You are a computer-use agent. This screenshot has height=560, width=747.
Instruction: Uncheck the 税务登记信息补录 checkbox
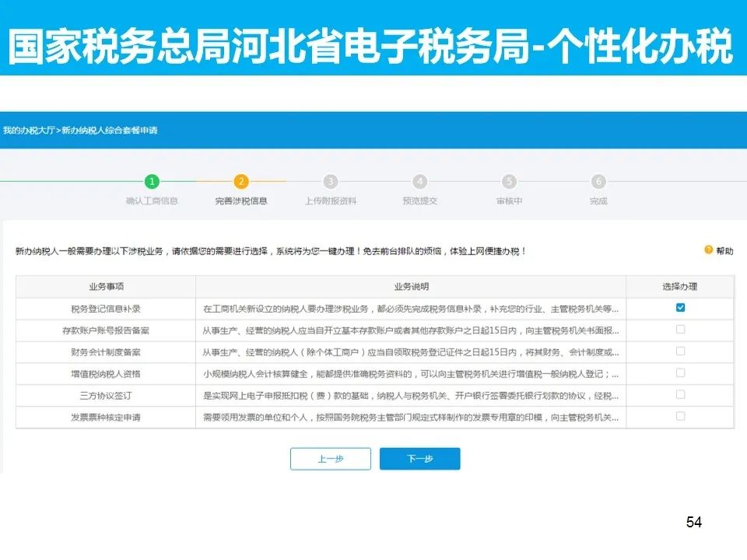pos(680,308)
